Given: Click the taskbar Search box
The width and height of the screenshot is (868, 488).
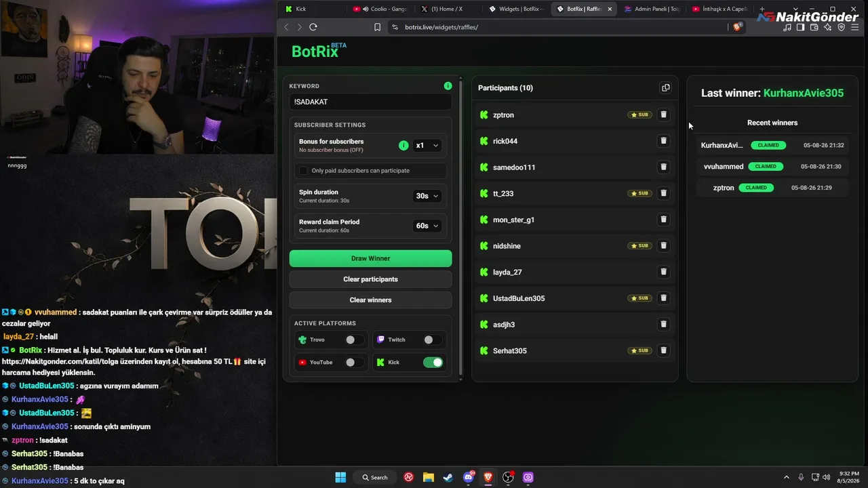Looking at the screenshot, I should pos(375,477).
